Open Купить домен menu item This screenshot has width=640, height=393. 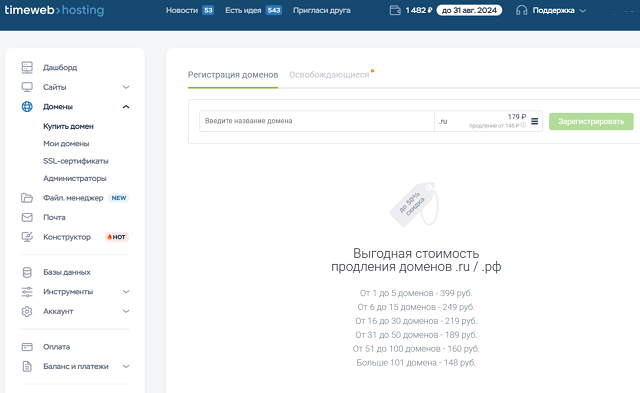coord(68,127)
